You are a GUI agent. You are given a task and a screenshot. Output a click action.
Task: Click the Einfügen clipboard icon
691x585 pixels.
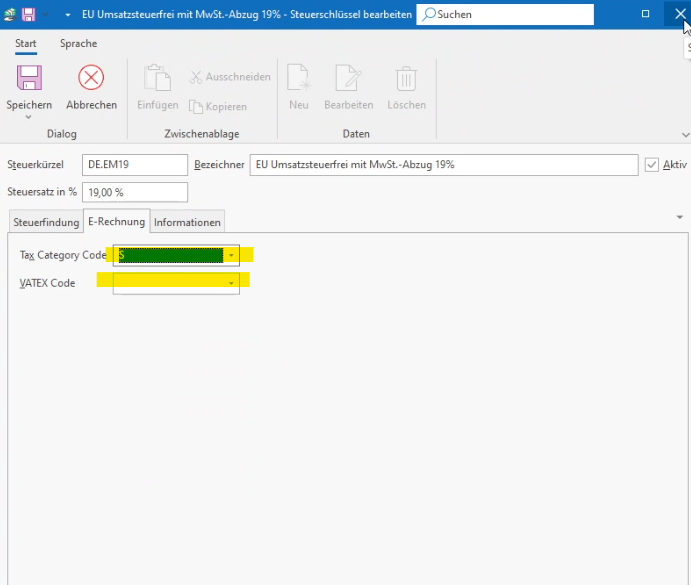coord(158,79)
